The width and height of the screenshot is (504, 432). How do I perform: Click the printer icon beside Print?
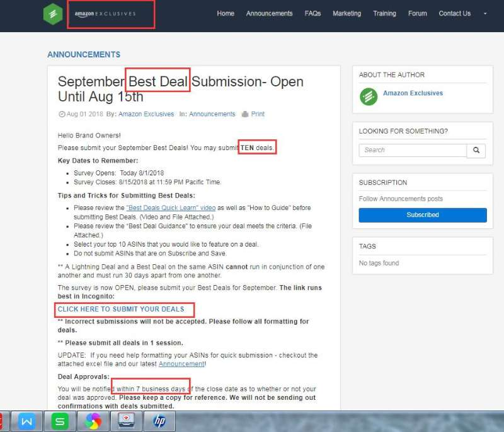[245, 114]
